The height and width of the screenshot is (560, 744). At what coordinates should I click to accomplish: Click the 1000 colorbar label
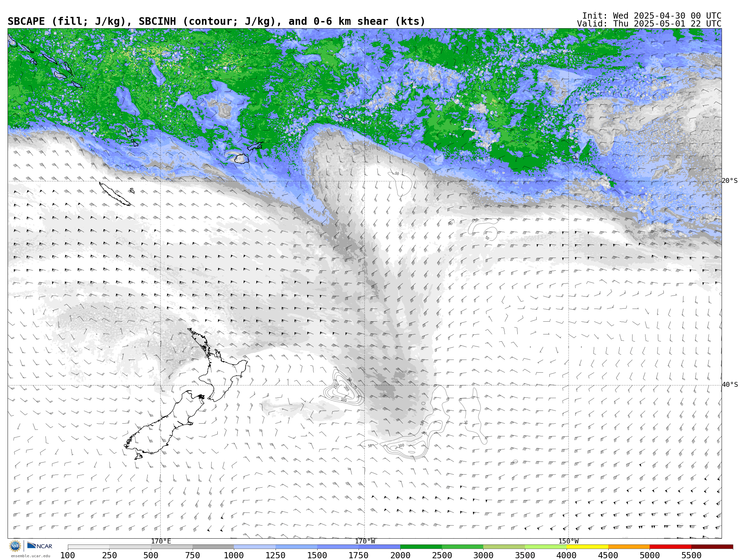click(234, 556)
